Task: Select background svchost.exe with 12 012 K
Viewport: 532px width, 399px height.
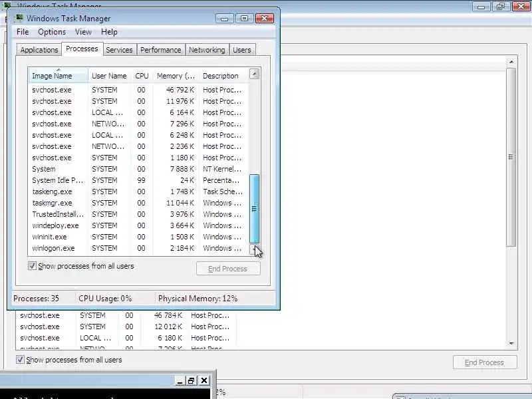Action: click(x=126, y=327)
